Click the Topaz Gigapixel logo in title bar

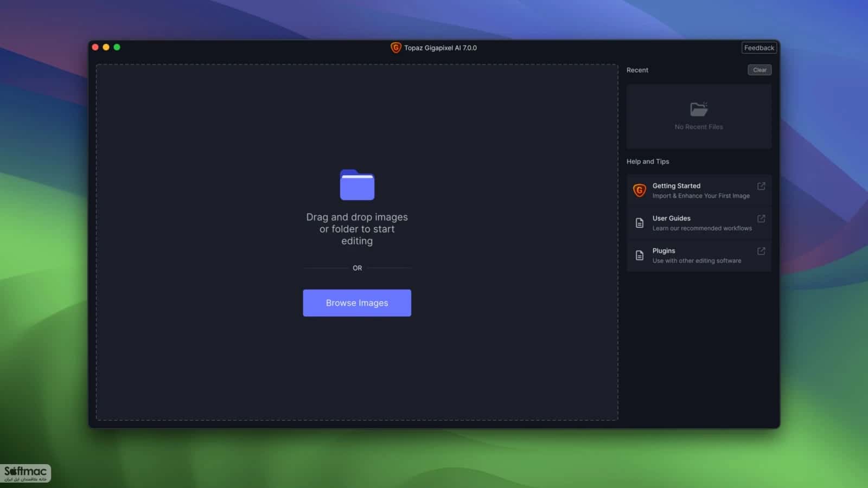coord(395,48)
